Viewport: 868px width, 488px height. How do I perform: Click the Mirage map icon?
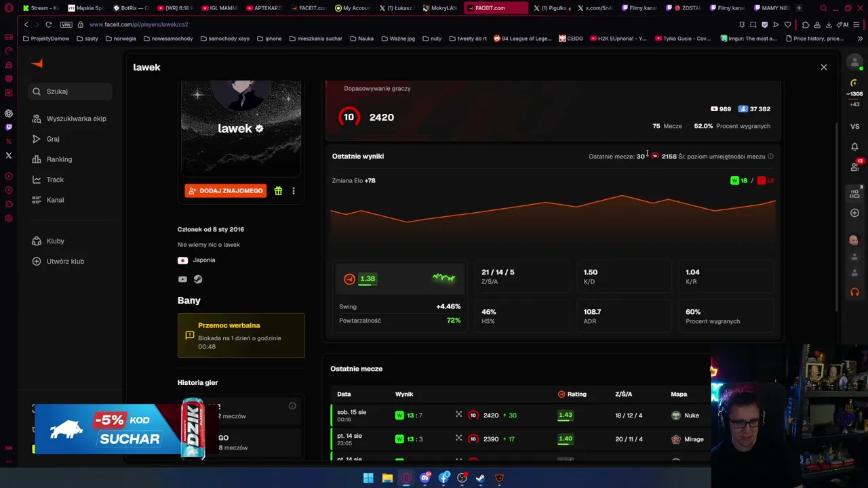[676, 439]
